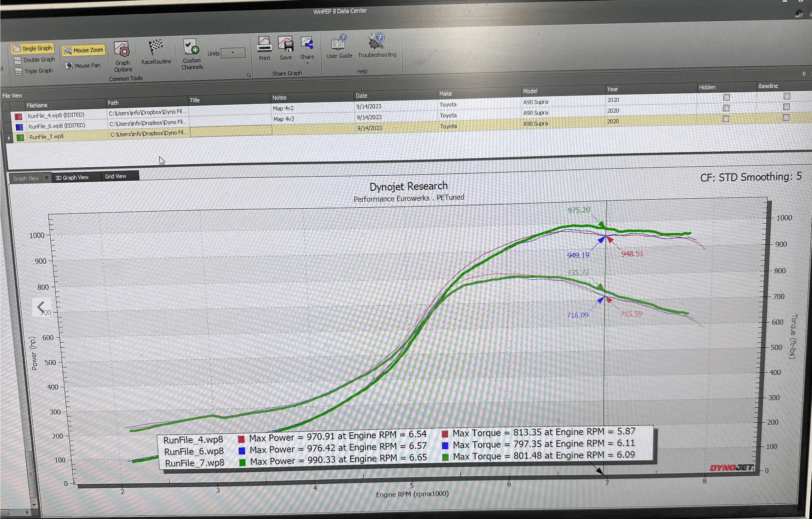
Task: Check Hidden box for RunFile_7.wp8
Action: coord(726,119)
